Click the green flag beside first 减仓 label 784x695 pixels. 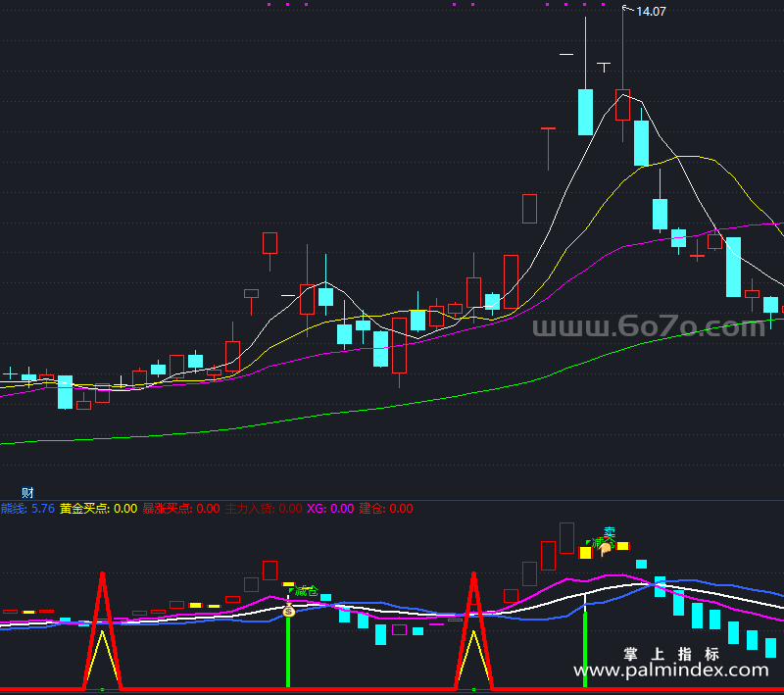pyautogui.click(x=291, y=590)
